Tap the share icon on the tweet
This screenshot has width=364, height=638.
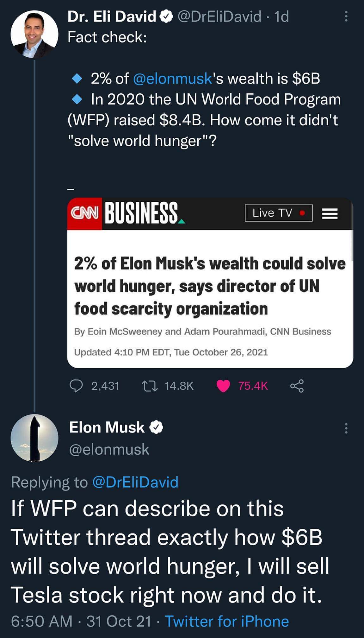[x=297, y=386]
